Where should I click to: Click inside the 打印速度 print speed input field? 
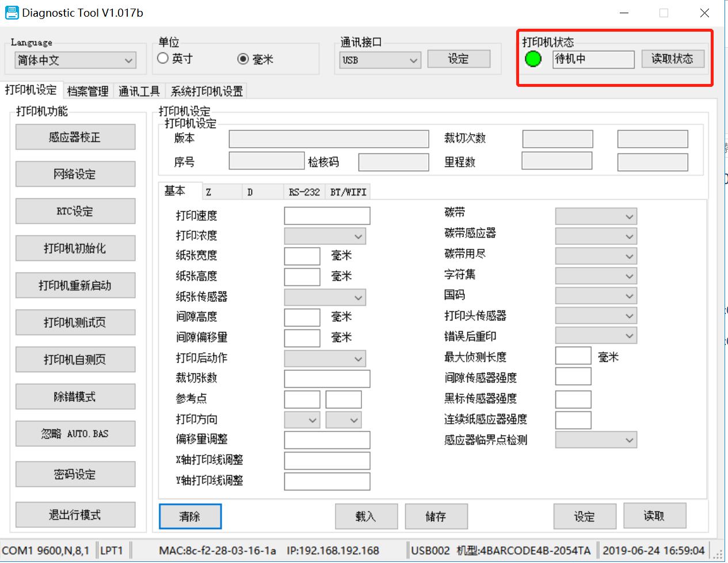click(326, 215)
